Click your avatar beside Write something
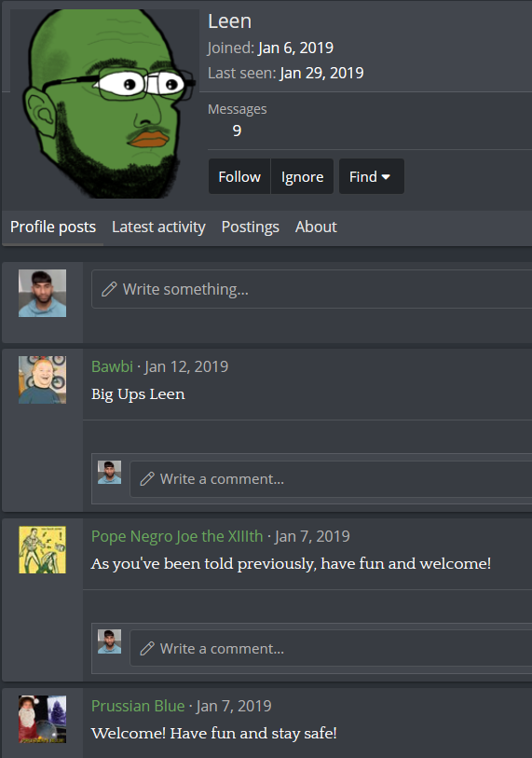This screenshot has width=532, height=758. 43,294
